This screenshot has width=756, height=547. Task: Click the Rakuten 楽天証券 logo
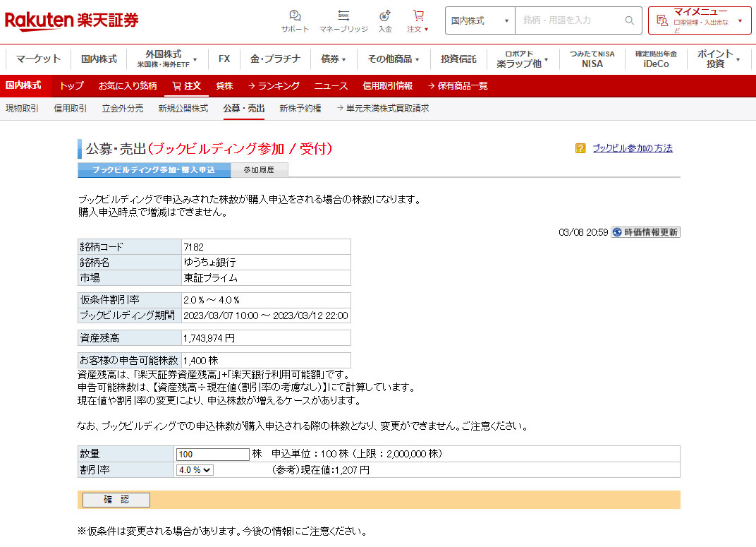pyautogui.click(x=71, y=20)
